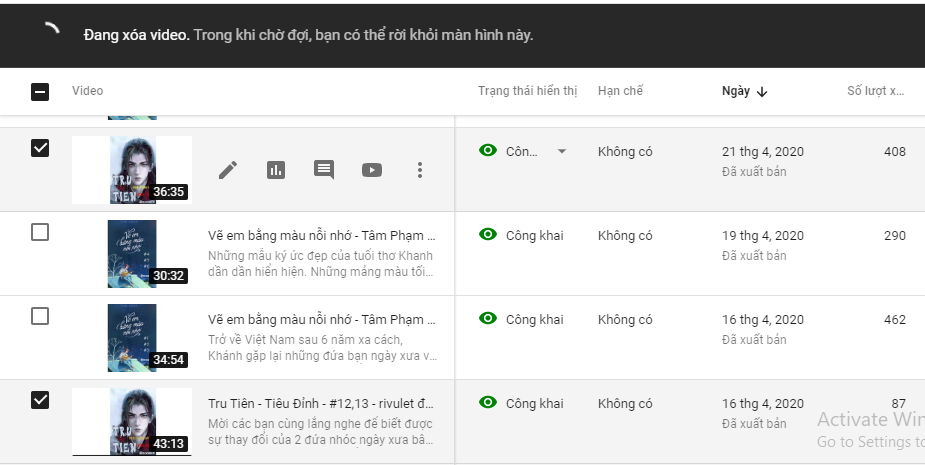
Task: Click the 34:54 video thumbnail
Action: click(132, 337)
